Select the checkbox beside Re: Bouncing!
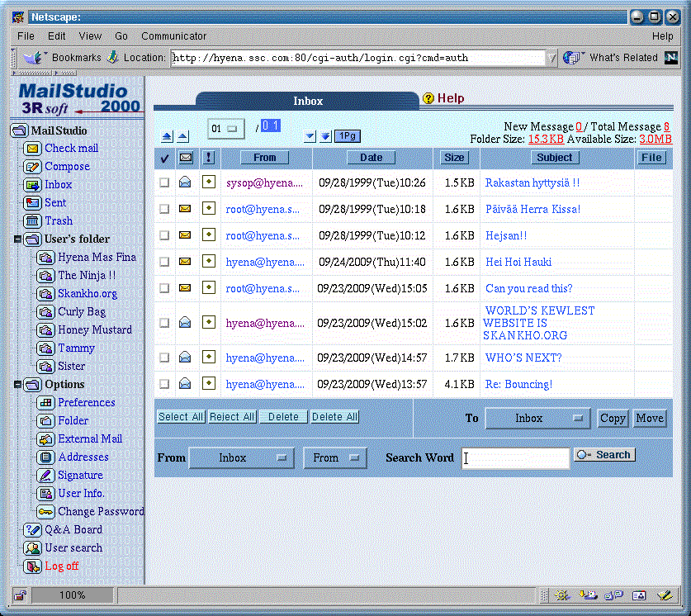This screenshot has height=616, width=691. [164, 384]
